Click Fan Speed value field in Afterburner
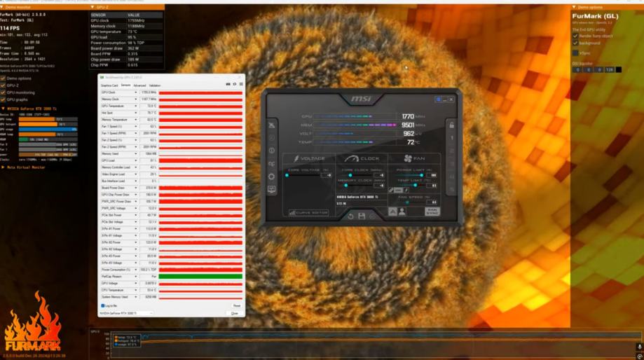This screenshot has width=644, height=360. 432,202
